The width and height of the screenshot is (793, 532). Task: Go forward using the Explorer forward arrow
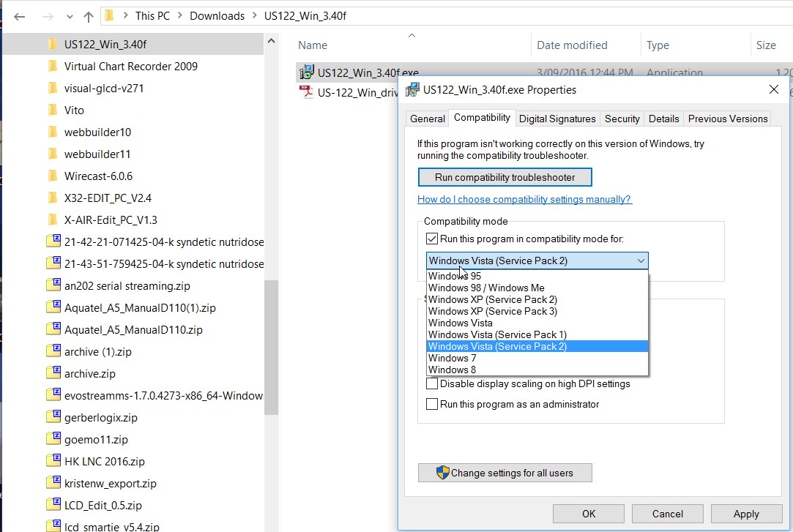point(48,17)
